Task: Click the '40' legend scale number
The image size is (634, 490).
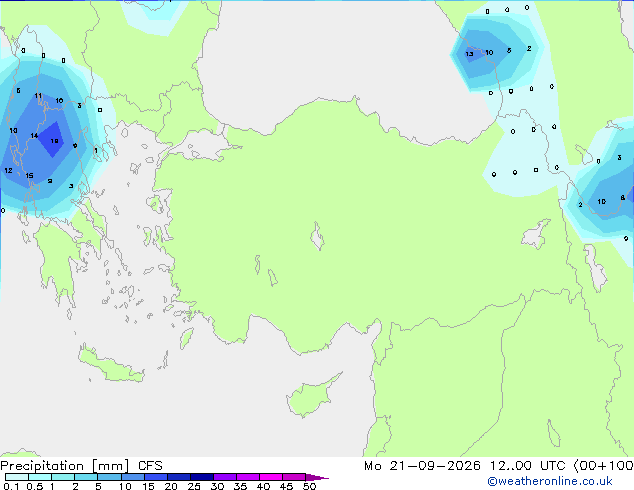Action: (x=263, y=486)
